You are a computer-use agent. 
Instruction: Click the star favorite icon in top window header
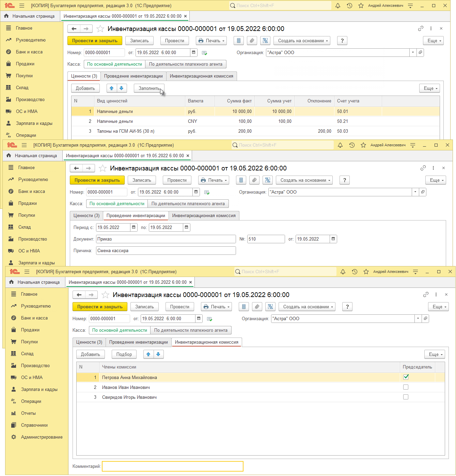[100, 29]
